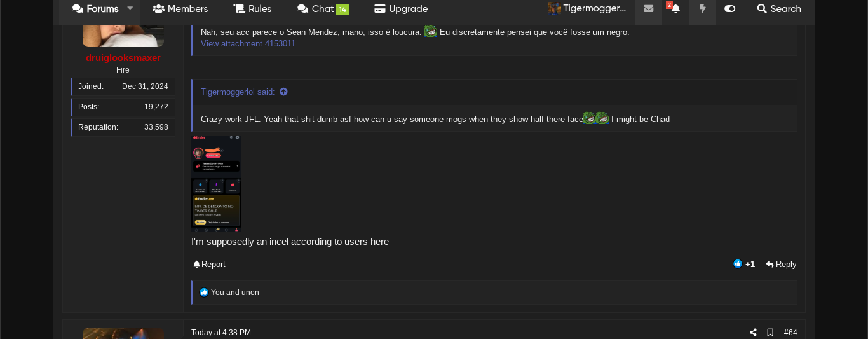This screenshot has width=868, height=339.
Task: Click the emoji after 'isso é loucura.'
Action: [431, 31]
